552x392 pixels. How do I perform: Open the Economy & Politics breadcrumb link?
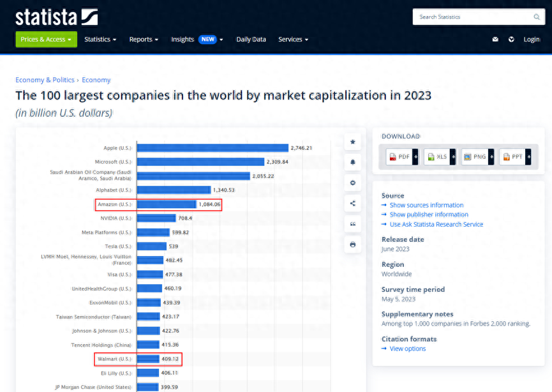[45, 80]
